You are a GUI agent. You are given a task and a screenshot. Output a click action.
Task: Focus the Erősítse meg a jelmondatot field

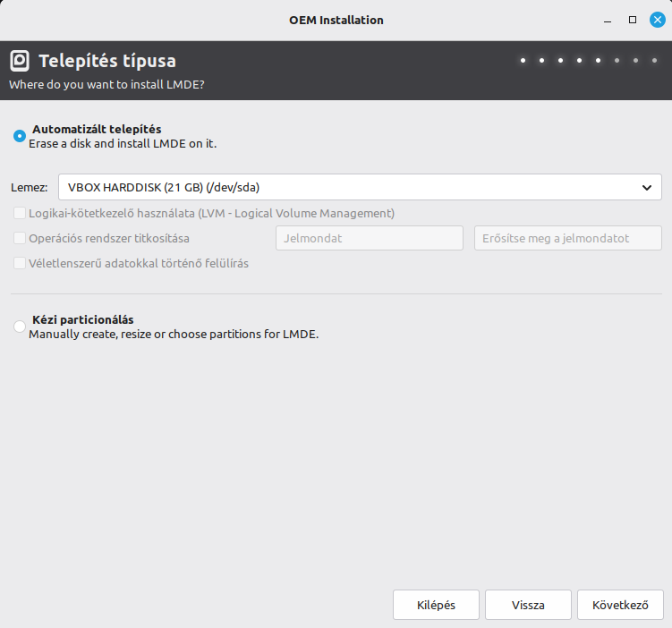567,239
